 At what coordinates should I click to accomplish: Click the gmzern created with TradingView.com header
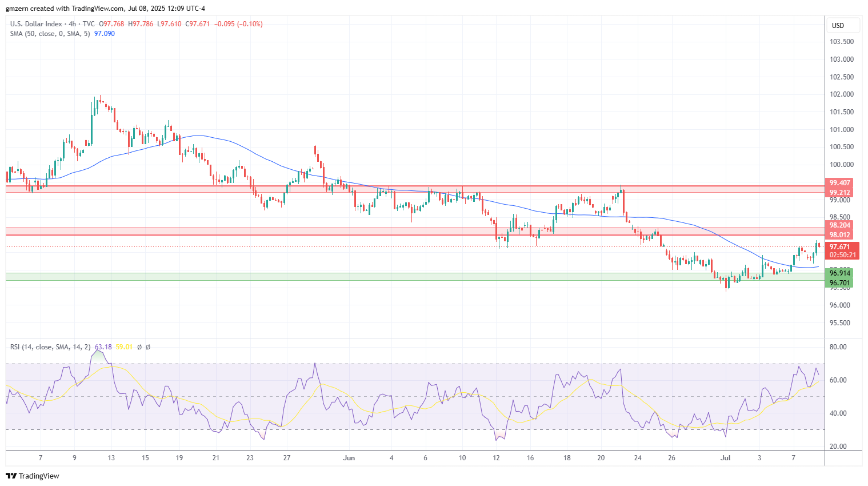tap(105, 9)
